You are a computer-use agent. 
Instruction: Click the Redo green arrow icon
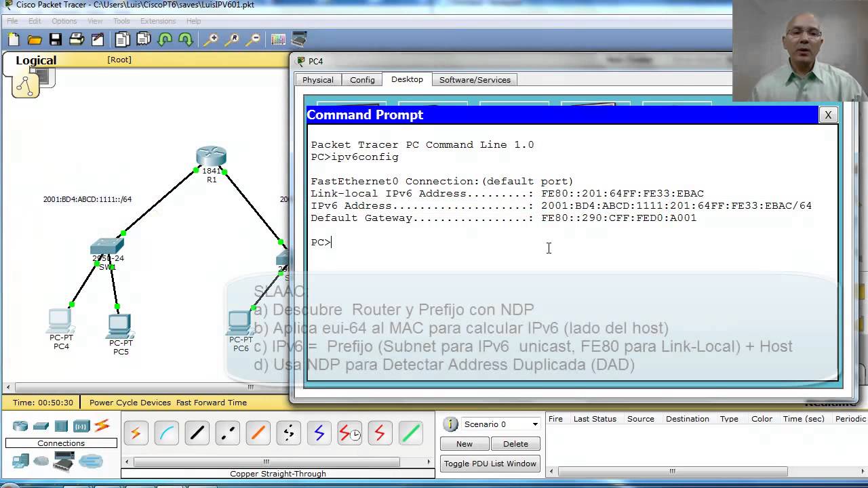(x=186, y=40)
